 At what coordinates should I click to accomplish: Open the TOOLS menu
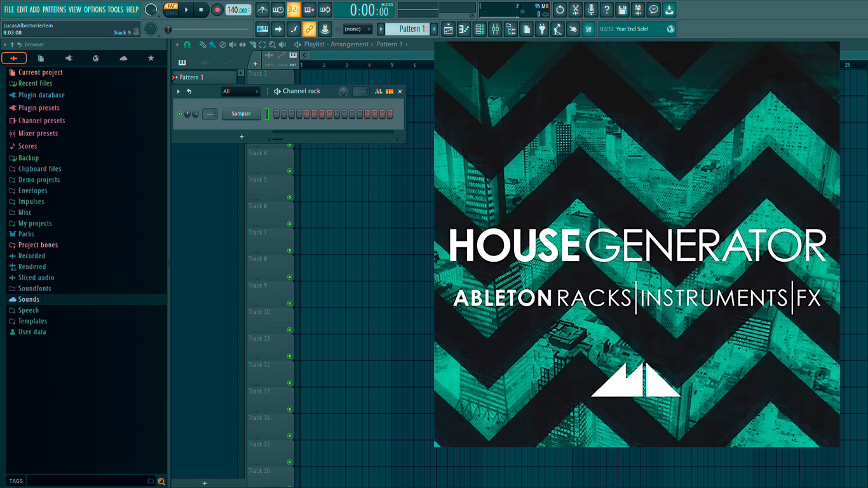click(x=116, y=10)
